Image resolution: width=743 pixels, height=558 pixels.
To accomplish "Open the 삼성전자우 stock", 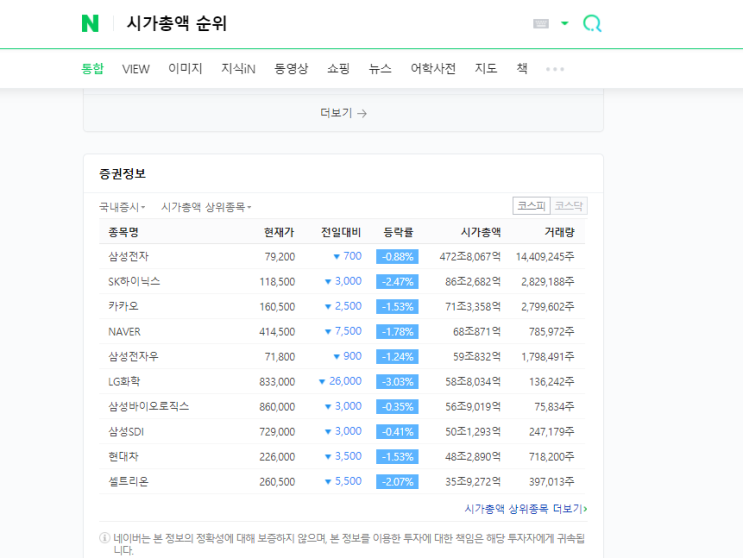I will tap(133, 357).
